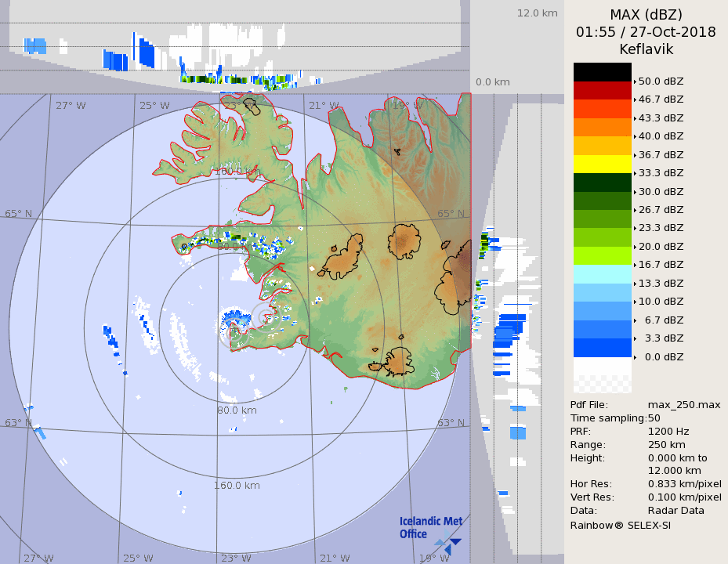Click the 250 km Range value
Image resolution: width=728 pixels, height=564 pixels.
pyautogui.click(x=666, y=445)
